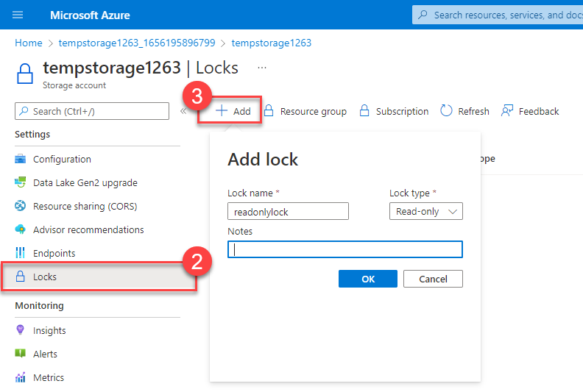The width and height of the screenshot is (583, 392).
Task: Click the Endpoints icon in sidebar
Action: pyautogui.click(x=21, y=254)
